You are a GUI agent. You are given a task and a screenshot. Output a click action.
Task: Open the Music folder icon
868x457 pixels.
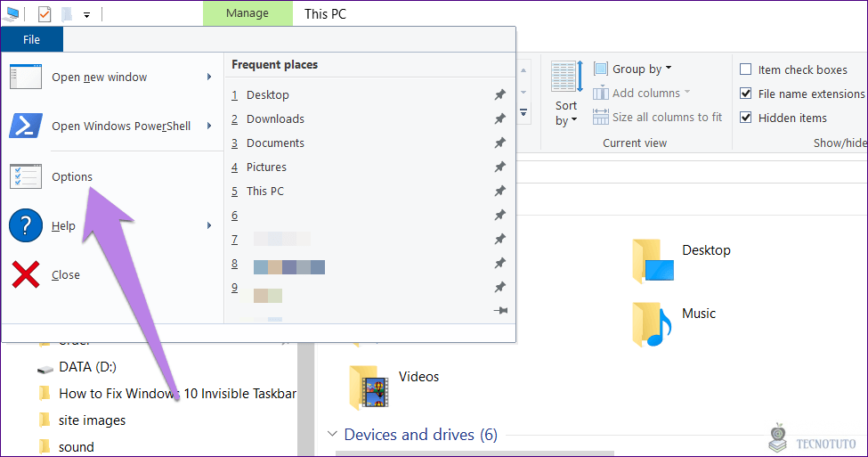click(x=652, y=324)
